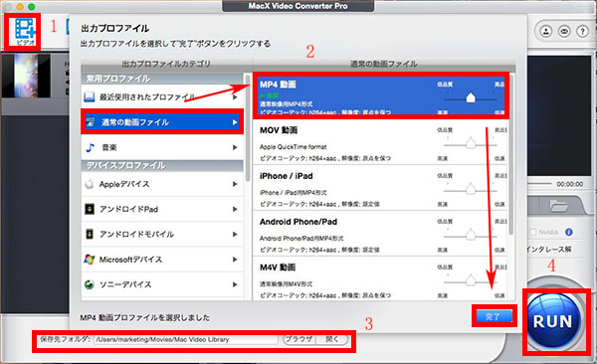Adjust the M4V 動画 quality slider
Viewport: 597px width, 364px height.
[x=471, y=280]
